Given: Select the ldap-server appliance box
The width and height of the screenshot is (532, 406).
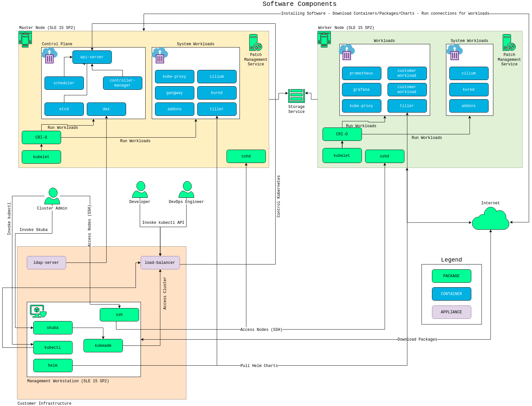Looking at the screenshot, I should point(46,263).
